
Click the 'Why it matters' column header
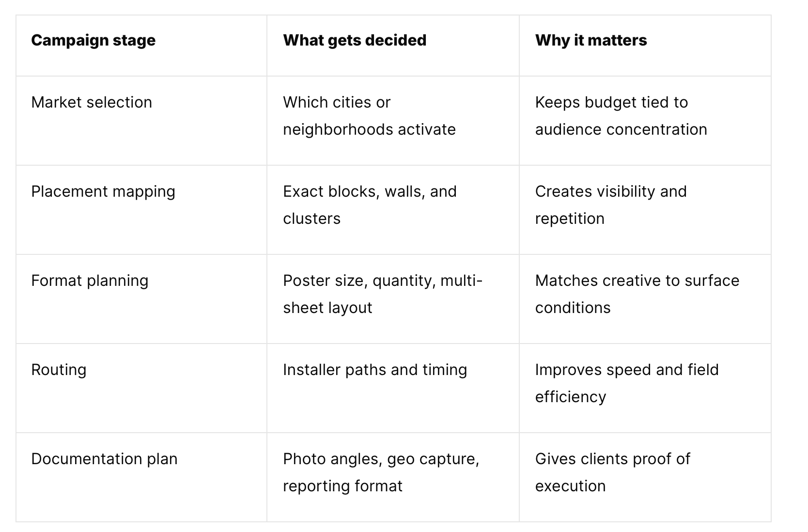pyautogui.click(x=591, y=40)
